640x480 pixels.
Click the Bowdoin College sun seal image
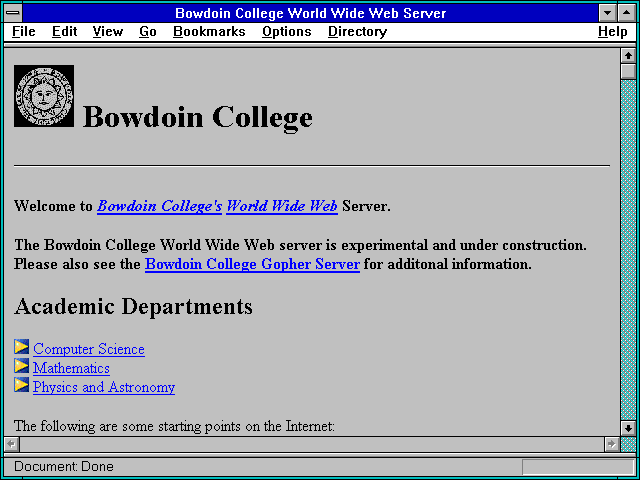click(44, 96)
